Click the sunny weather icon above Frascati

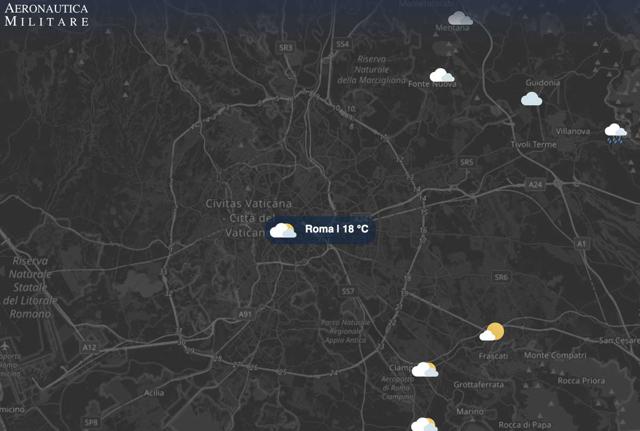point(492,331)
